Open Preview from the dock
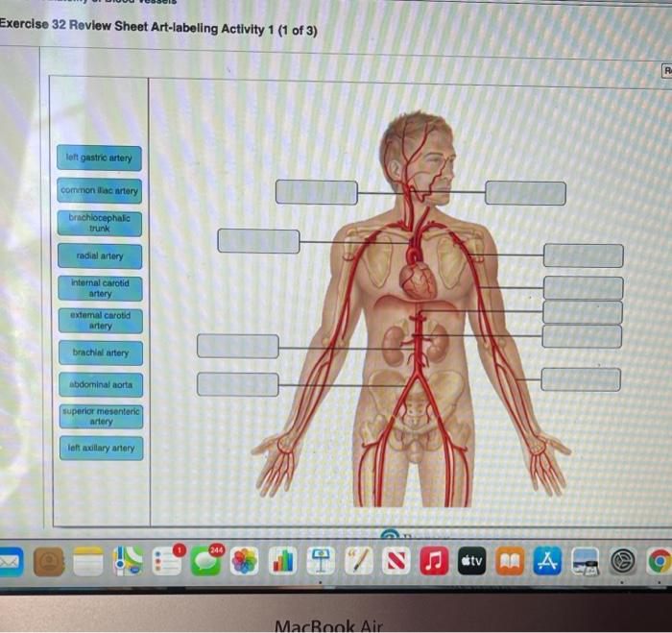Viewport: 672px width, 633px height. [585, 561]
